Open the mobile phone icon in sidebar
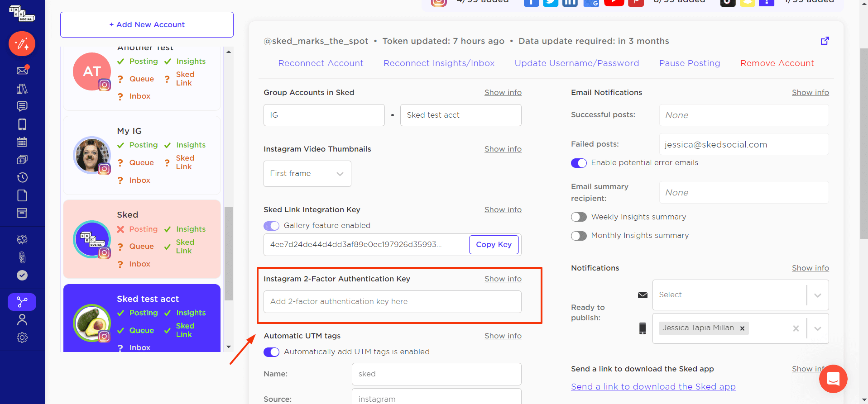 [22, 124]
